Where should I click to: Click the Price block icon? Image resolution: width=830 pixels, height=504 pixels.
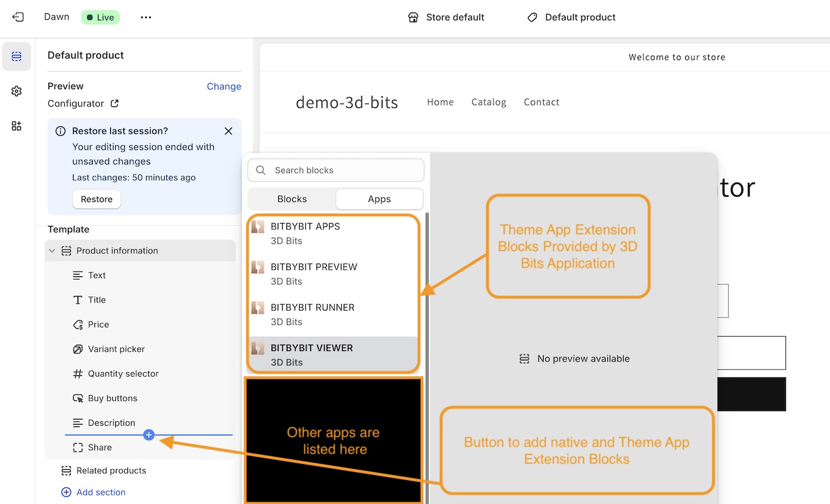78,324
